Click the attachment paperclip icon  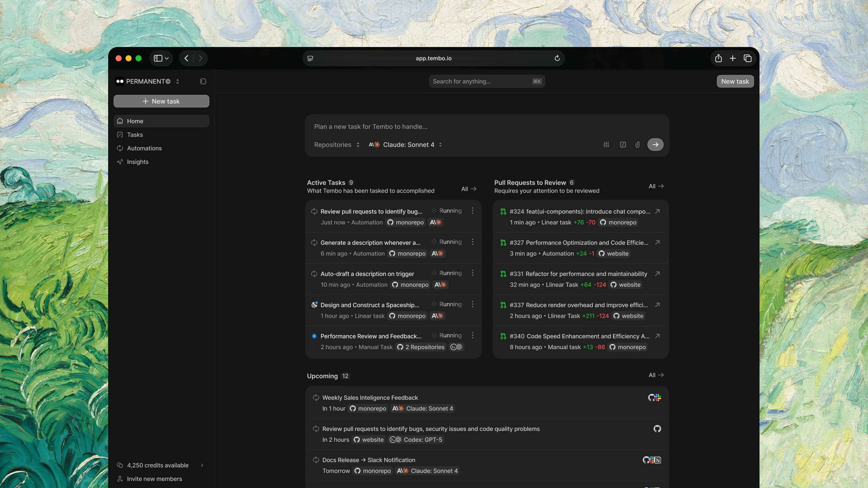pyautogui.click(x=637, y=145)
